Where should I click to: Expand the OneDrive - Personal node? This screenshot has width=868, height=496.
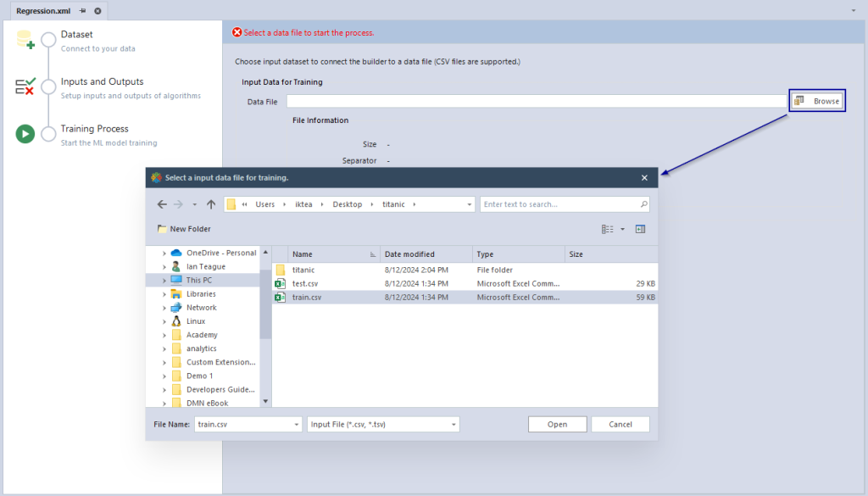coord(164,253)
